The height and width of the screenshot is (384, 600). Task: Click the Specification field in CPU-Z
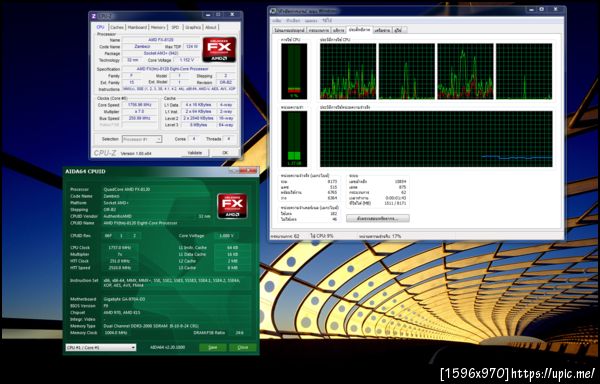[178, 69]
